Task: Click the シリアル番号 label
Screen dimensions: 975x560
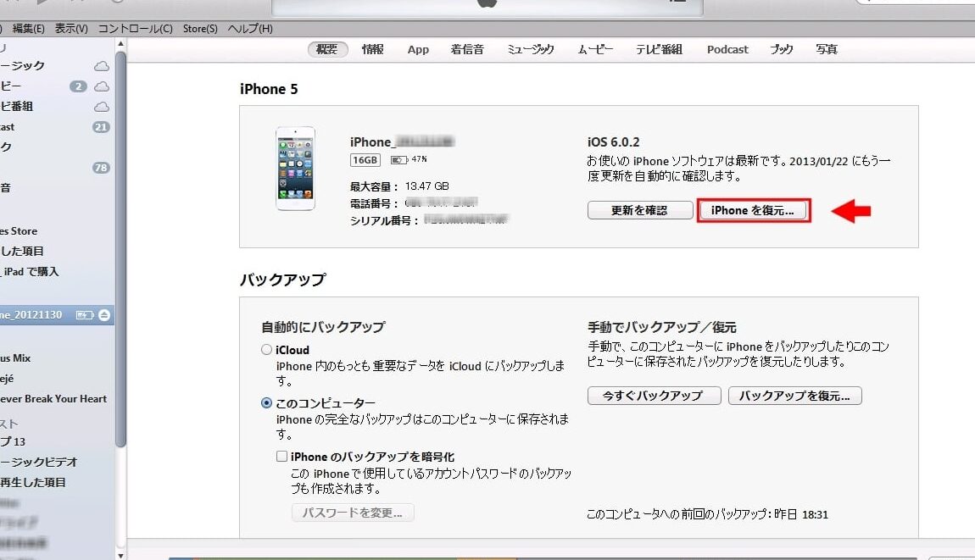Action: click(384, 220)
